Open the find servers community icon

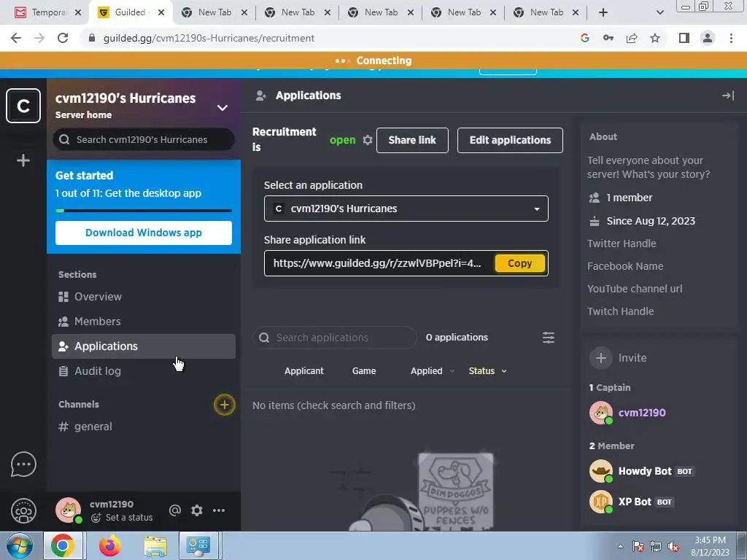pos(23,510)
